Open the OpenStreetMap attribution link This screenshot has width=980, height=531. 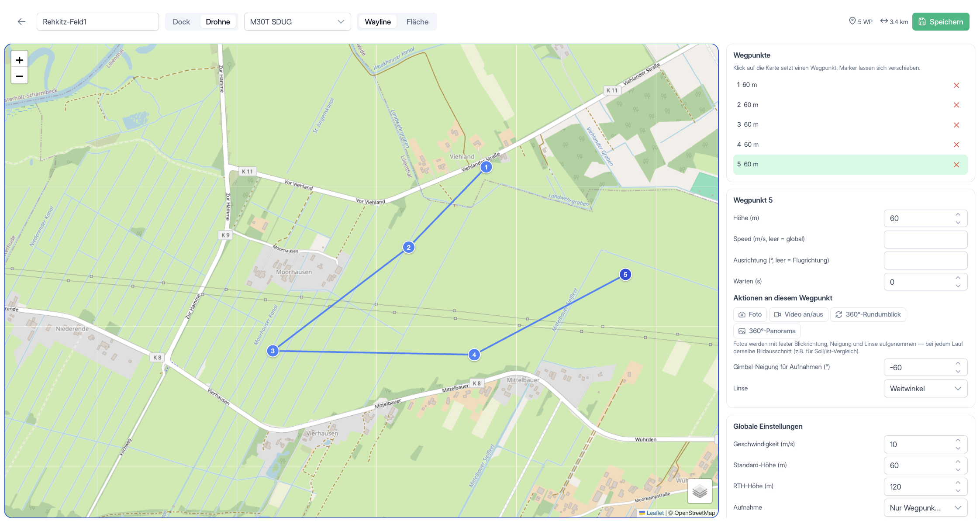(x=694, y=513)
